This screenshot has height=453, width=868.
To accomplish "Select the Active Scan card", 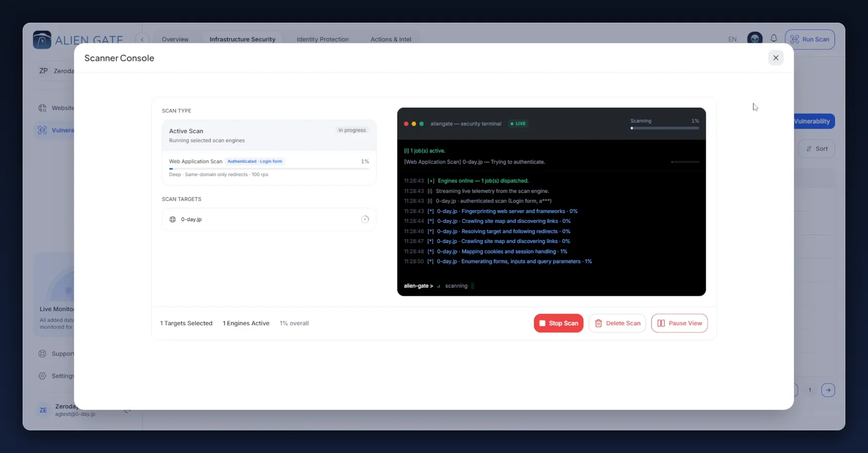I will [x=269, y=135].
